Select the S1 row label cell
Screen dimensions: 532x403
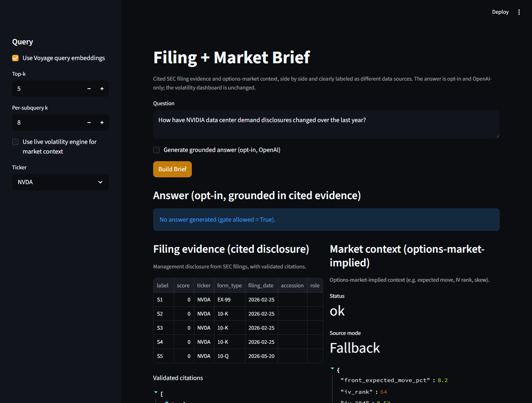[164, 299]
